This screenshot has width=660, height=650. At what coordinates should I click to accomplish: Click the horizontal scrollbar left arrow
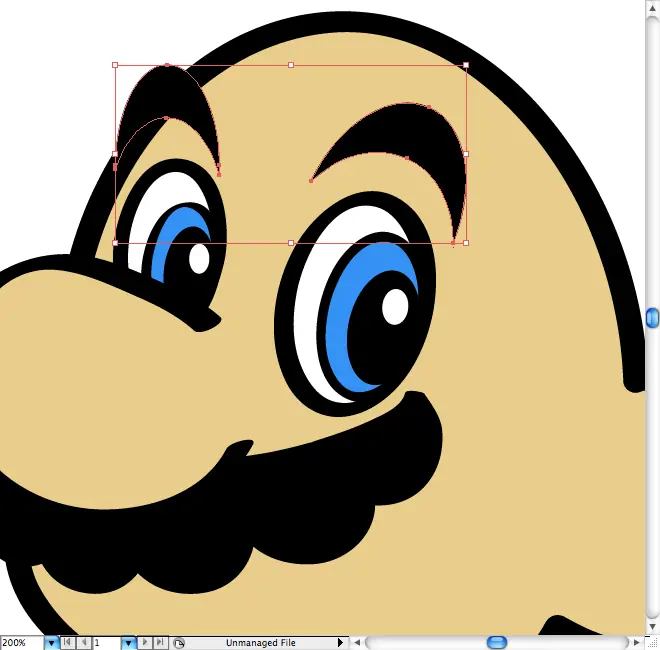point(357,643)
